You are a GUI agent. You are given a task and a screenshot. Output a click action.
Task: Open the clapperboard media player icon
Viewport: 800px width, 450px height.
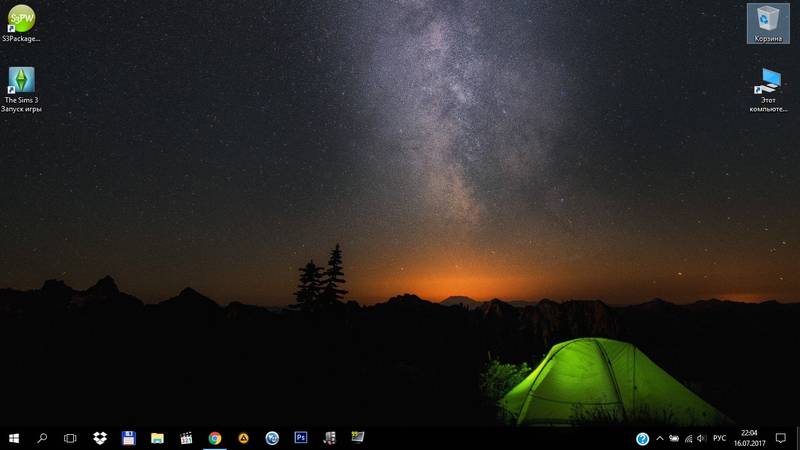click(186, 438)
